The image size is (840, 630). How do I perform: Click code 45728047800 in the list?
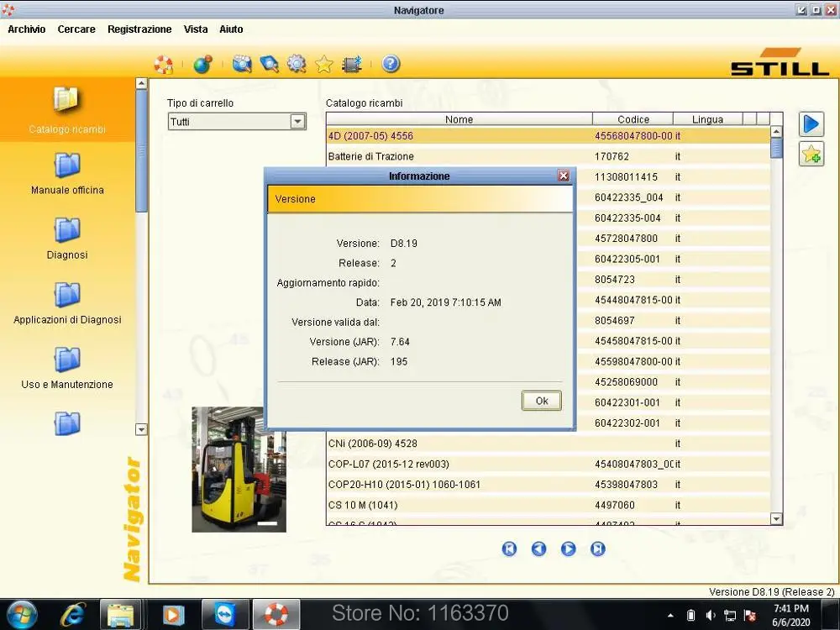(x=626, y=239)
